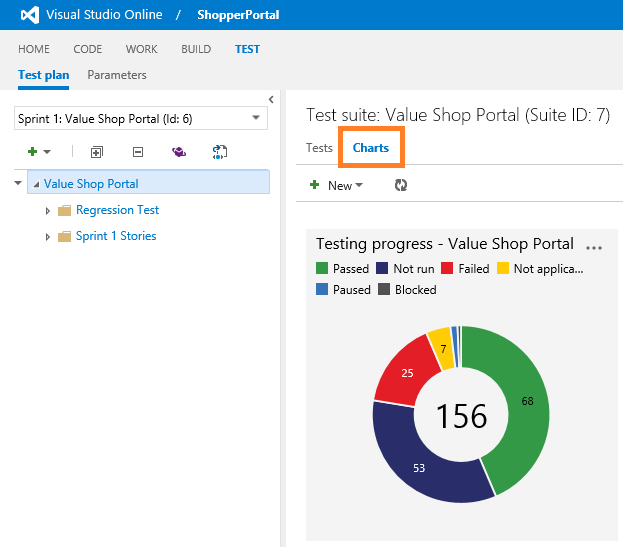Open the New chart dropdown
The image size is (623, 547).
(345, 186)
